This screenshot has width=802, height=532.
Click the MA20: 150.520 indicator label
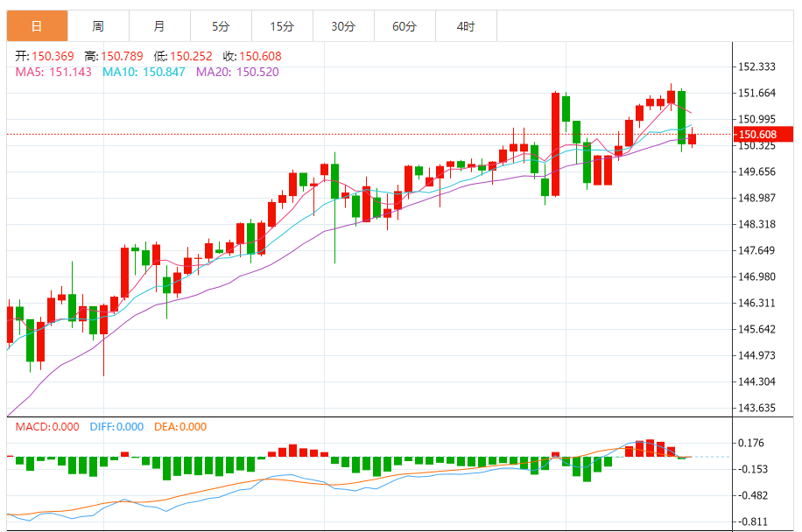[x=238, y=72]
